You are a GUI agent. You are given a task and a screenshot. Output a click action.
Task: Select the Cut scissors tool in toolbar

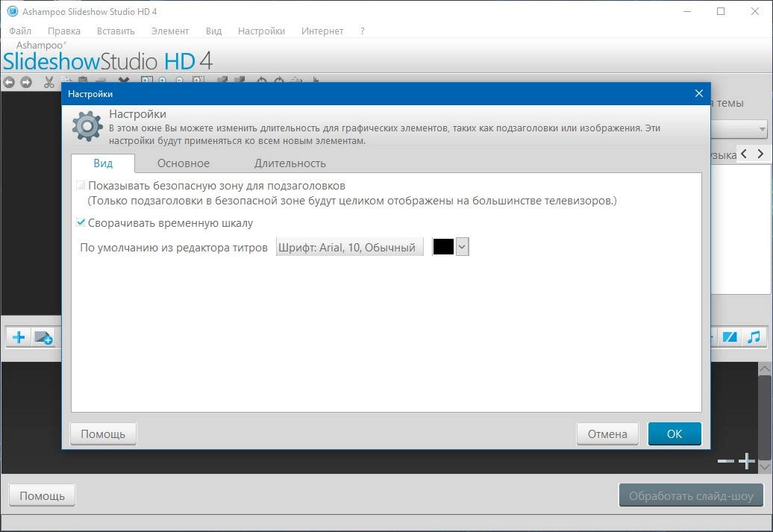click(48, 82)
